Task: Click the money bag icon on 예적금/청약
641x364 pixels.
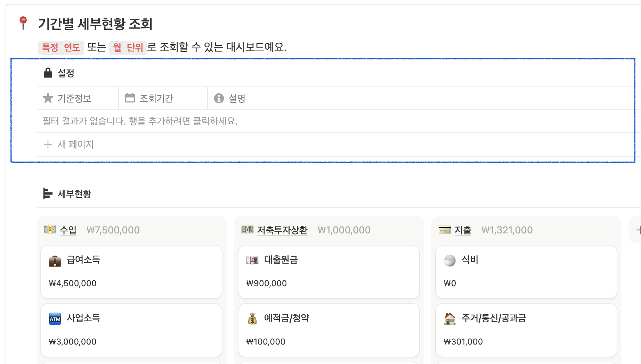Action: point(252,318)
